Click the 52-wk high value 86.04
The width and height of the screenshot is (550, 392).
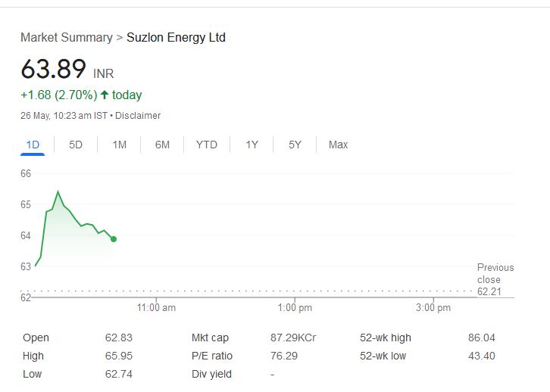[481, 338]
